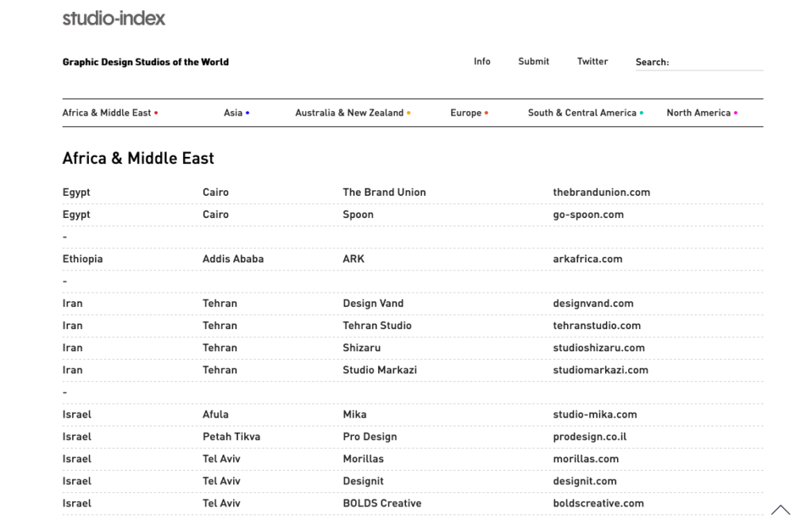The width and height of the screenshot is (812, 520).
Task: Open arkafrica.com studio link
Action: coord(588,259)
